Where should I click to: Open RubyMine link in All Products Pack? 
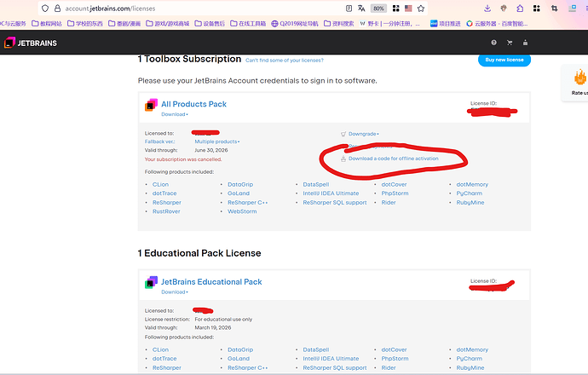coord(470,203)
